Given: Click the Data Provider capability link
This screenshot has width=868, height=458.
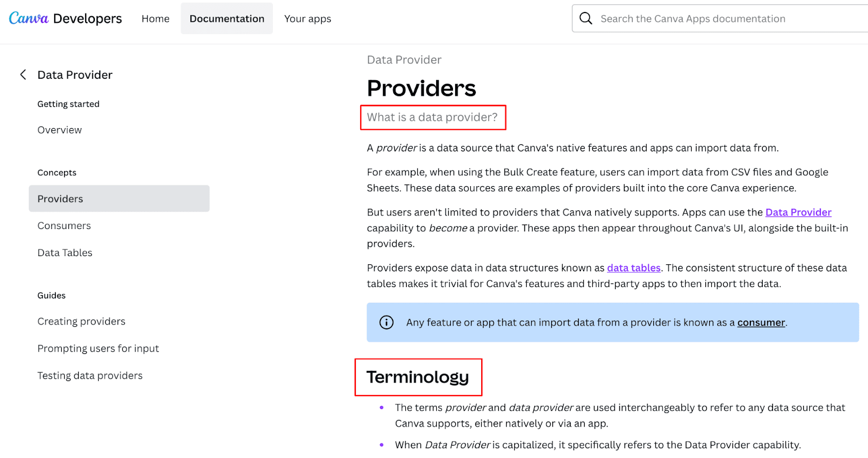Looking at the screenshot, I should click(797, 212).
